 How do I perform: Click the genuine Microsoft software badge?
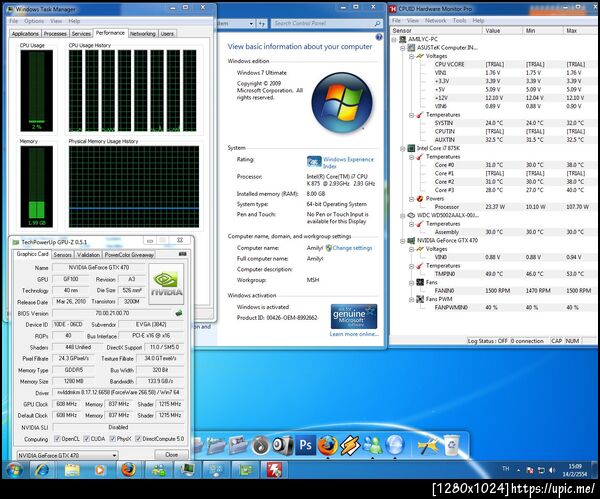point(354,316)
